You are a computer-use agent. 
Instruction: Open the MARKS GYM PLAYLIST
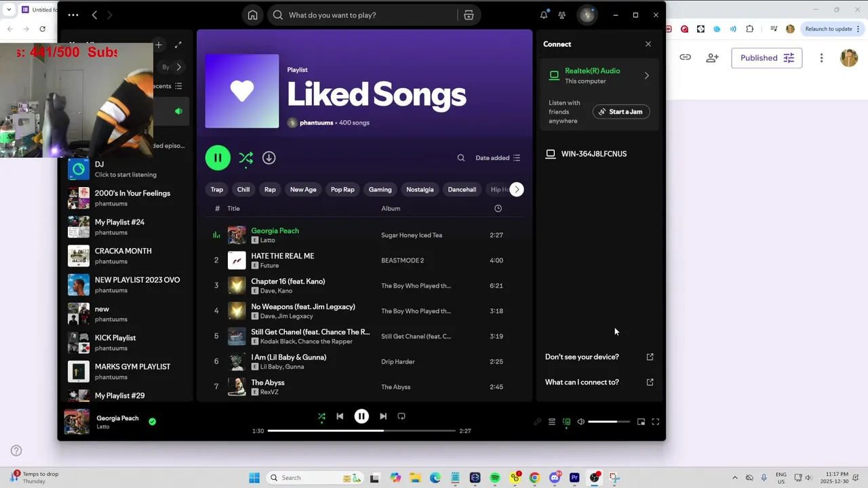coord(125,371)
